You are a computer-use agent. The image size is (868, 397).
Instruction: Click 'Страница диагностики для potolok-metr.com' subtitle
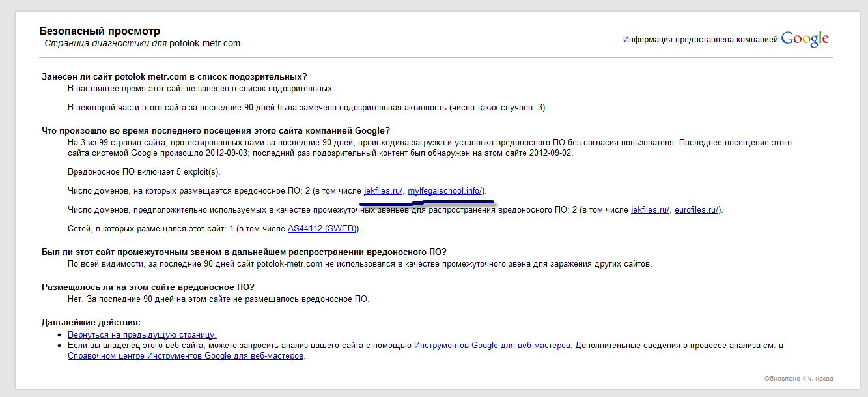click(142, 44)
